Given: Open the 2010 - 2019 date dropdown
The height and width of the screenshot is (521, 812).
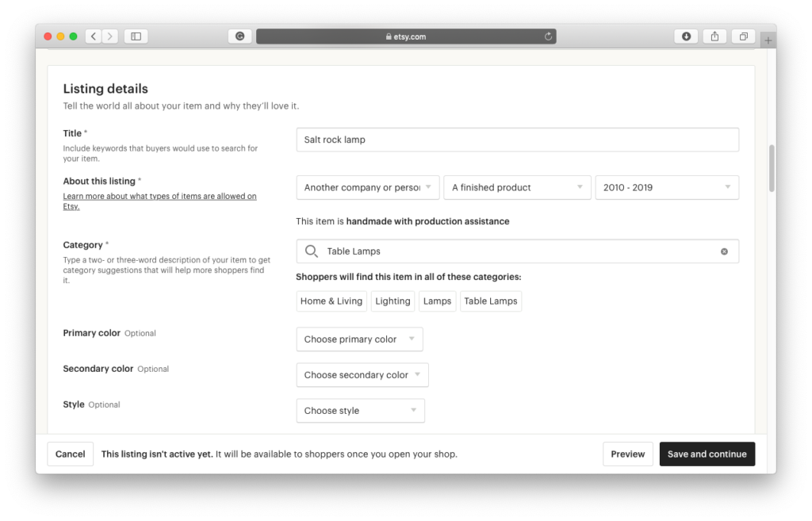Looking at the screenshot, I should coord(666,188).
